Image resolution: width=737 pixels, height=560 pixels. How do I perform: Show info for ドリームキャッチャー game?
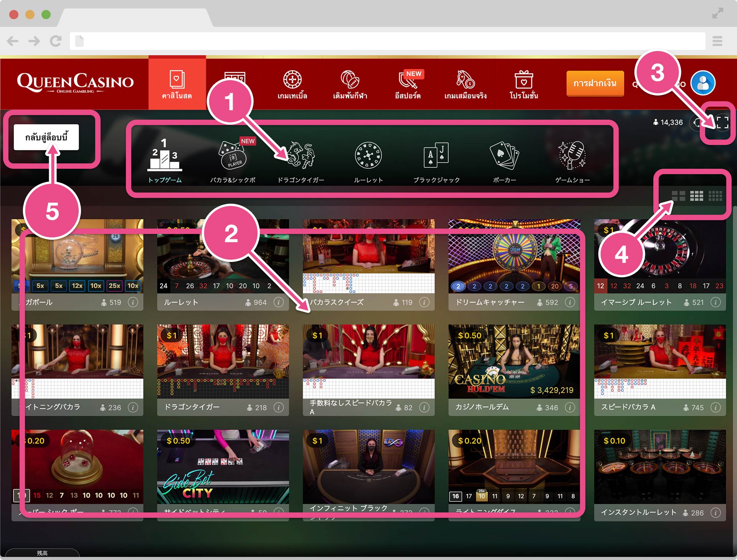(570, 302)
